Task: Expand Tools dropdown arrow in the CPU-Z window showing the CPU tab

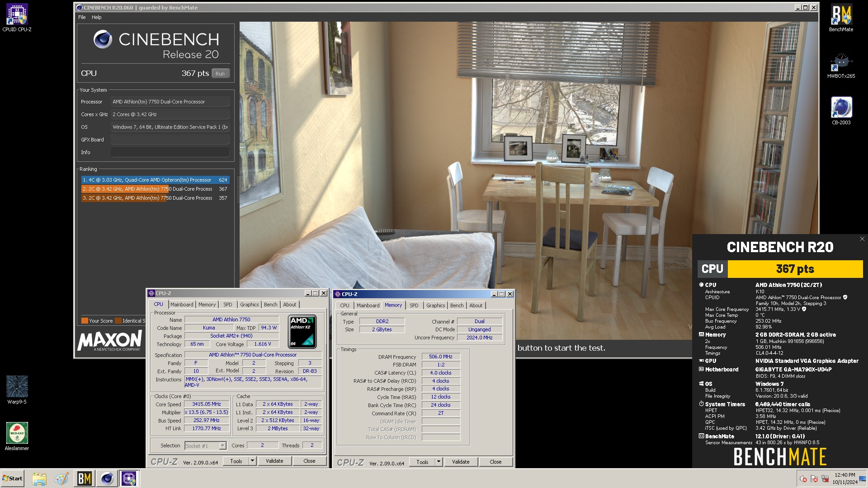Action: (x=253, y=461)
